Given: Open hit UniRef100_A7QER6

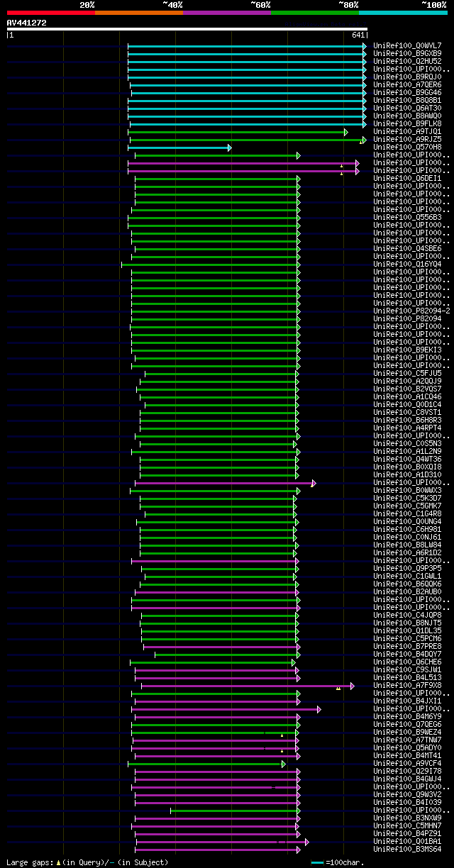Looking at the screenshot, I should click(407, 84).
